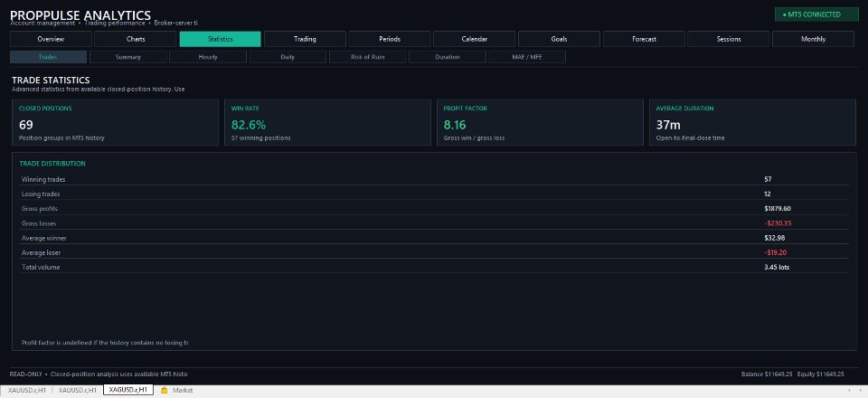Click the Closed Positions card value 69
This screenshot has width=868, height=398.
coord(26,125)
